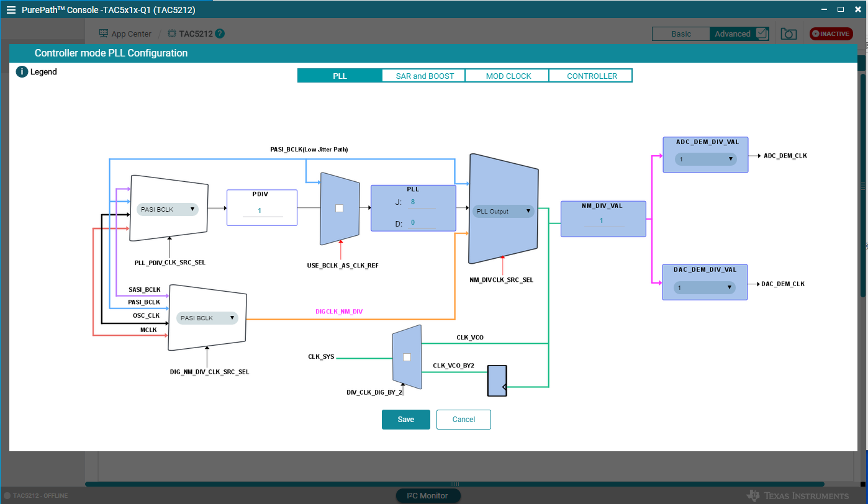
Task: Click the App Center monitor icon
Action: [104, 34]
